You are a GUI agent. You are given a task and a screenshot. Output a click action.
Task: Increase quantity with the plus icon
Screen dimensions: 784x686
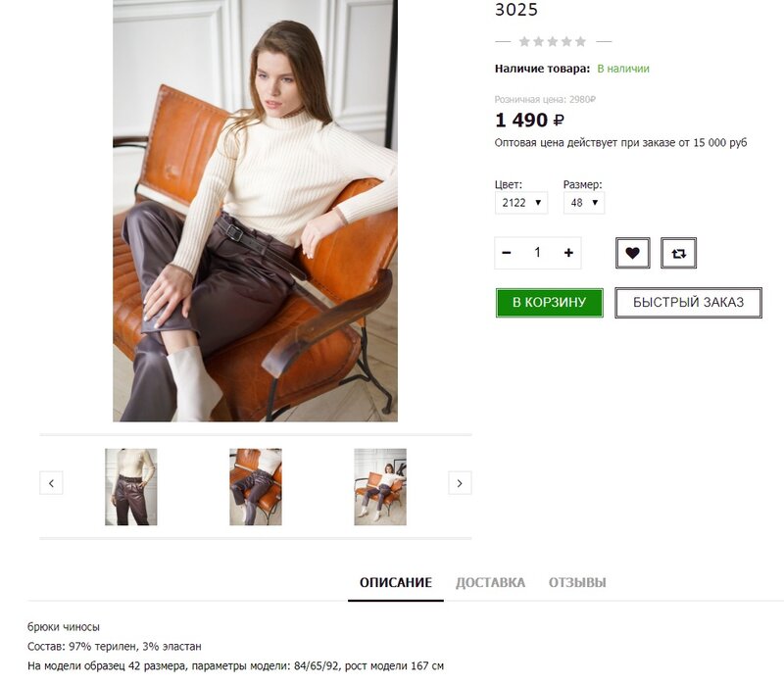(568, 253)
